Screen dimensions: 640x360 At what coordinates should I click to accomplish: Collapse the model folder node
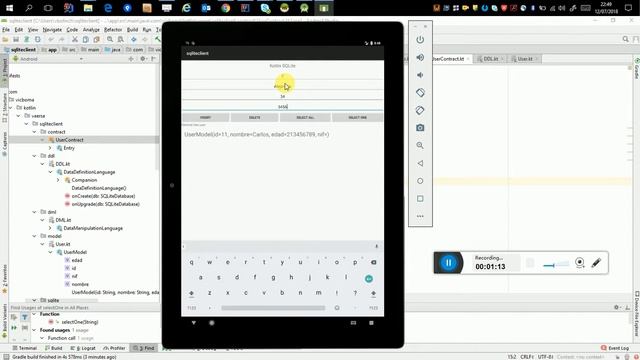click(x=35, y=236)
